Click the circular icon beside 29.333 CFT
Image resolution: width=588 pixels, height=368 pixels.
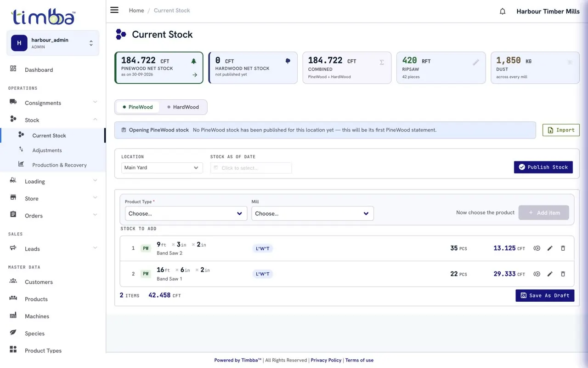point(537,274)
